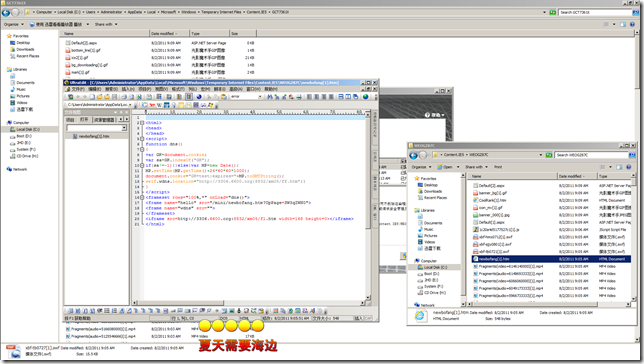Click the Back arrow in WE0G287C Explorer window
This screenshot has width=644, height=364.
point(414,155)
